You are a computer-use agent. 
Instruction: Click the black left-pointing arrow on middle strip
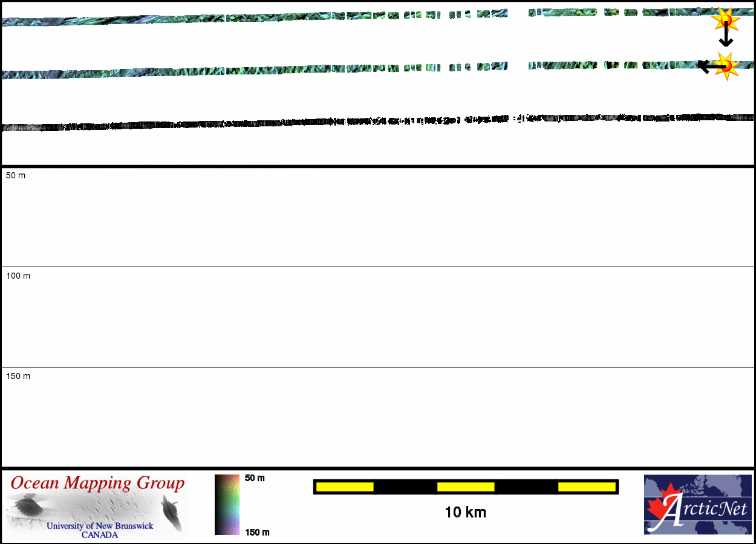(x=708, y=65)
